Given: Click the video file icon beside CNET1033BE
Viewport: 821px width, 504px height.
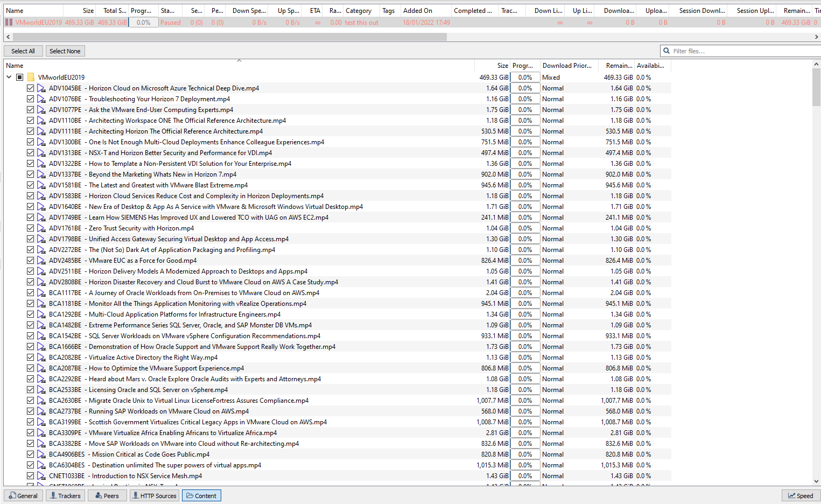Looking at the screenshot, I should (x=41, y=475).
